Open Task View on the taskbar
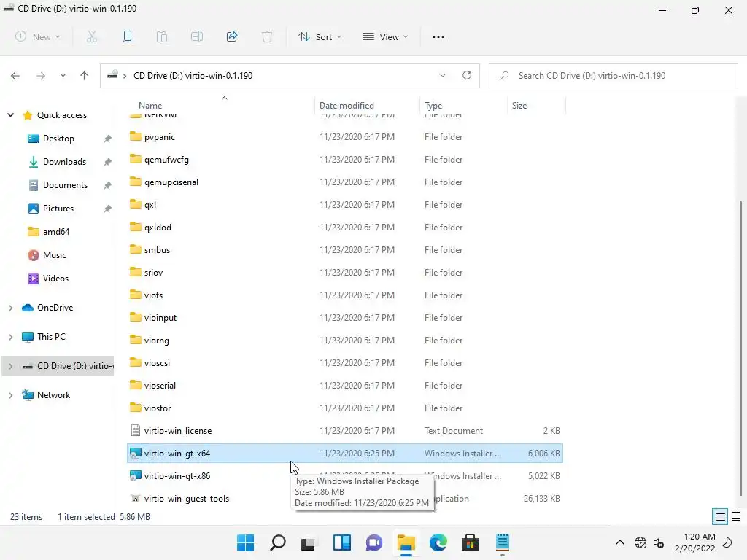The width and height of the screenshot is (747, 560). 309,542
